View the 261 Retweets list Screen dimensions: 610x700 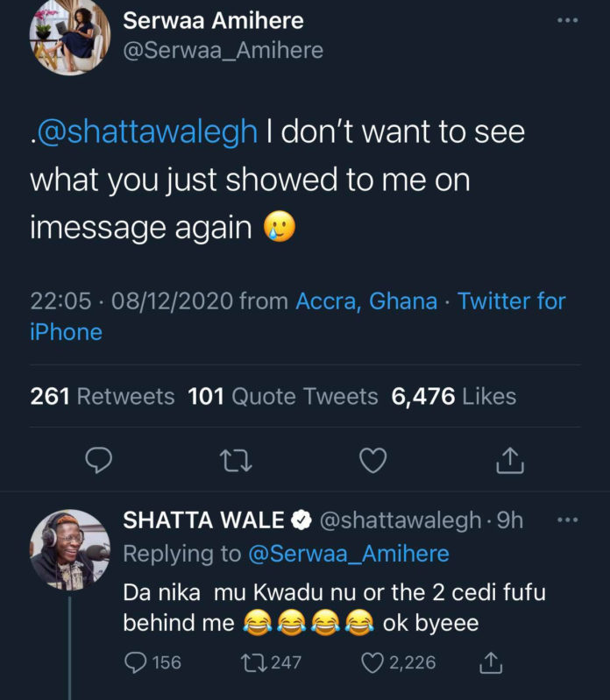tap(103, 396)
